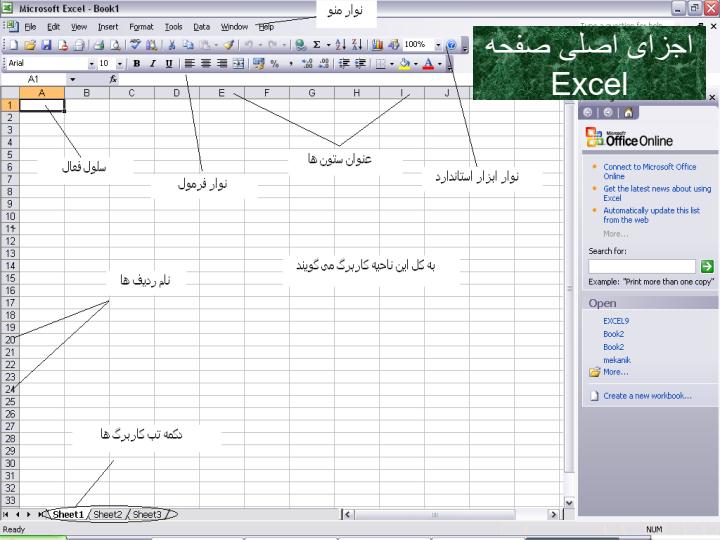Increase indent of cell contents
The image size is (720, 540).
tap(360, 63)
